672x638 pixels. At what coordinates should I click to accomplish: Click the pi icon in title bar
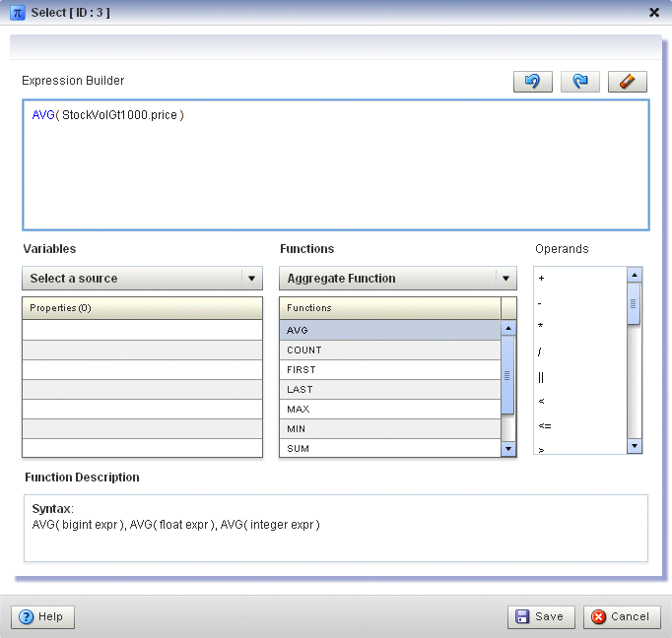17,13
